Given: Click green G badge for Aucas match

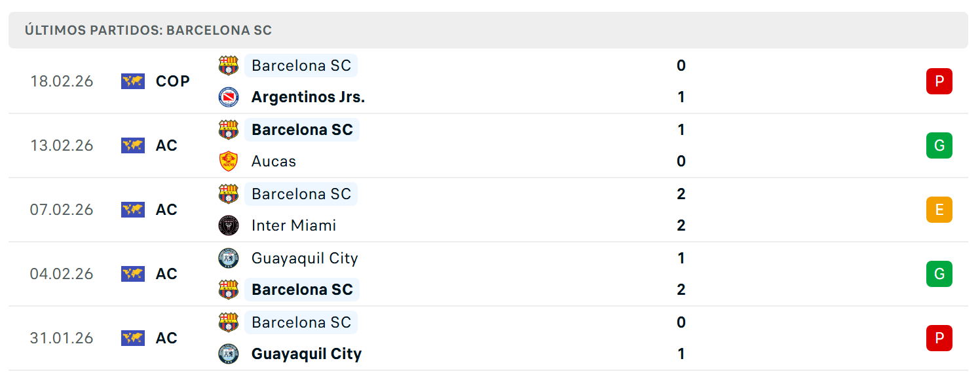Looking at the screenshot, I should point(939,145).
